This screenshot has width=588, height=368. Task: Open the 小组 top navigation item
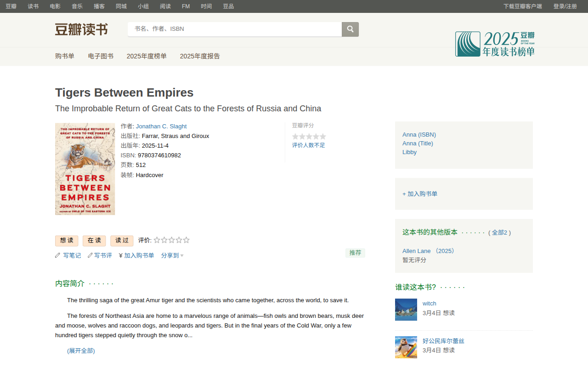tap(143, 6)
